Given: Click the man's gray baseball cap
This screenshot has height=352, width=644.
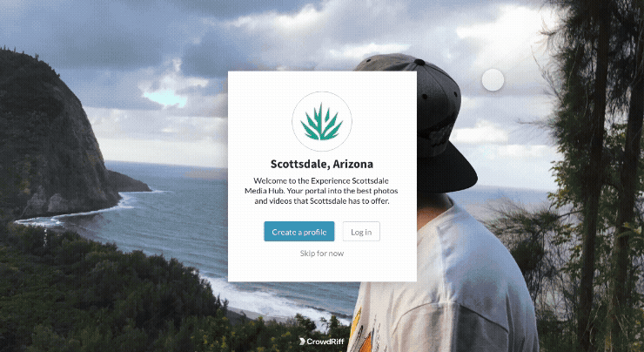Looking at the screenshot, I should click(x=432, y=103).
